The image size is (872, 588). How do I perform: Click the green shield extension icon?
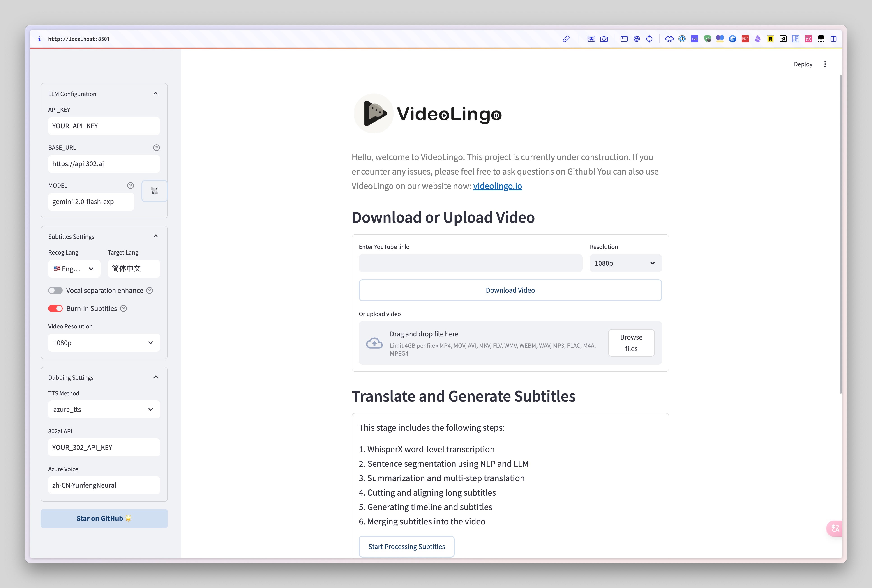707,39
